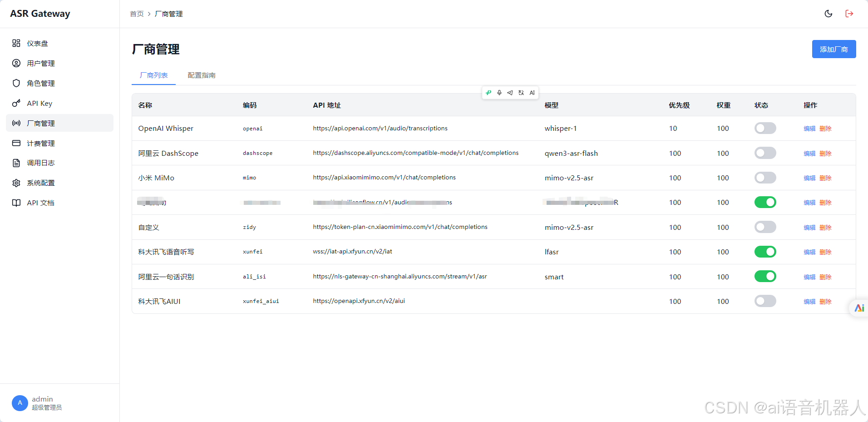Click the ASR Gateway logo title
The height and width of the screenshot is (422, 868).
click(x=40, y=14)
